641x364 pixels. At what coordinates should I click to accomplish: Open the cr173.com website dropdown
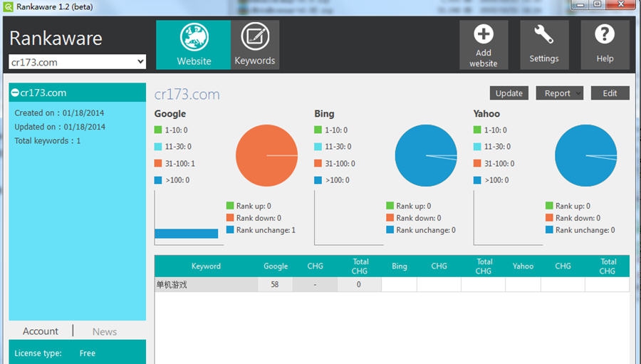point(77,62)
